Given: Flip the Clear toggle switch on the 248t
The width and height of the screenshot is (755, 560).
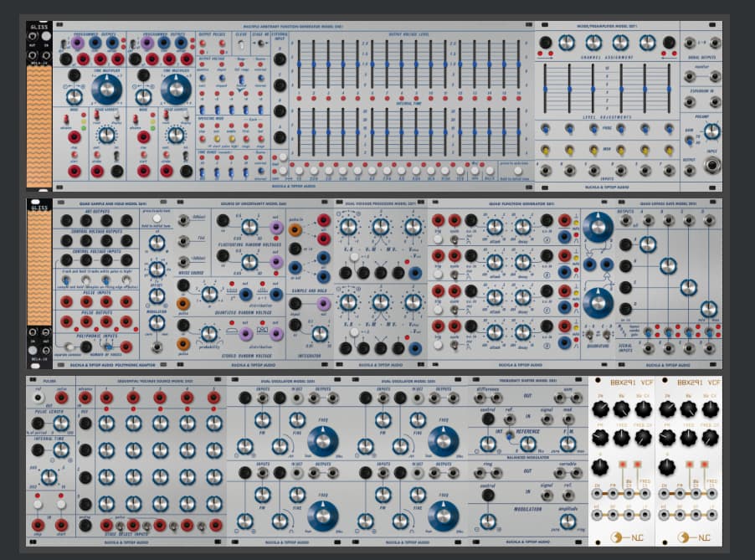Looking at the screenshot, I should (x=241, y=44).
